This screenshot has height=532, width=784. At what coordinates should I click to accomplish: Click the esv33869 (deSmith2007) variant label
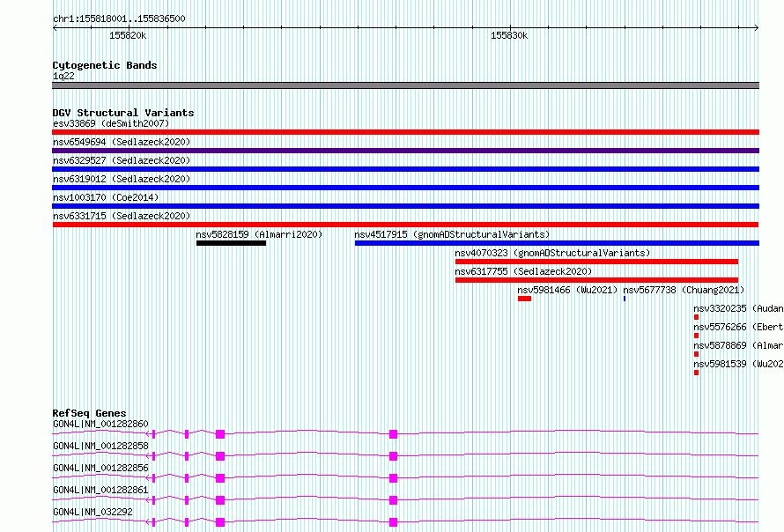(x=111, y=123)
